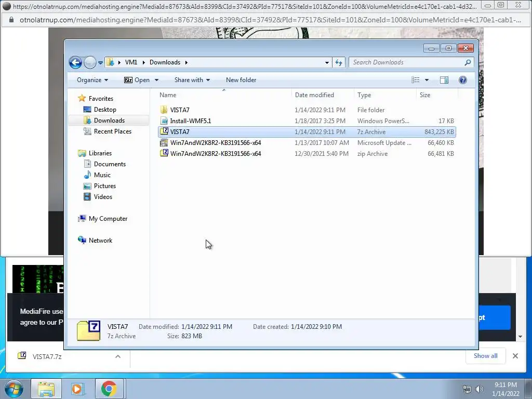Screen dimensions: 532x399
Task: Expand arrow after Downloads in breadcrumb
Action: coord(187,62)
